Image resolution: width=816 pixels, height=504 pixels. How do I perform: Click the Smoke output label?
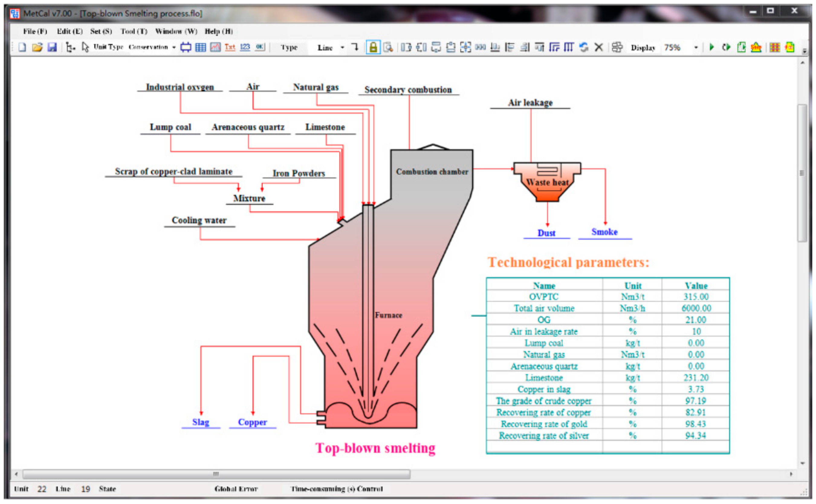point(604,232)
